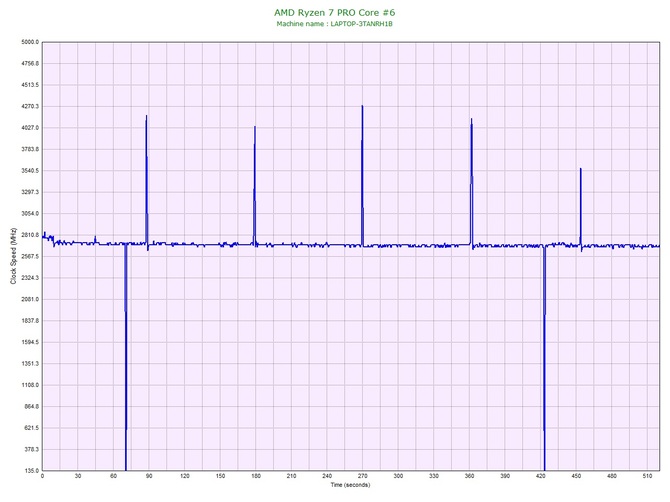Screen dimensions: 670x502
Task: Click the 1351.3 y-axis value
Action: (30, 364)
